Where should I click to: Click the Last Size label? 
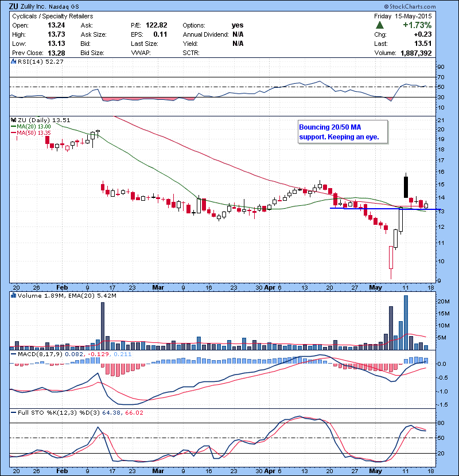coord(145,44)
